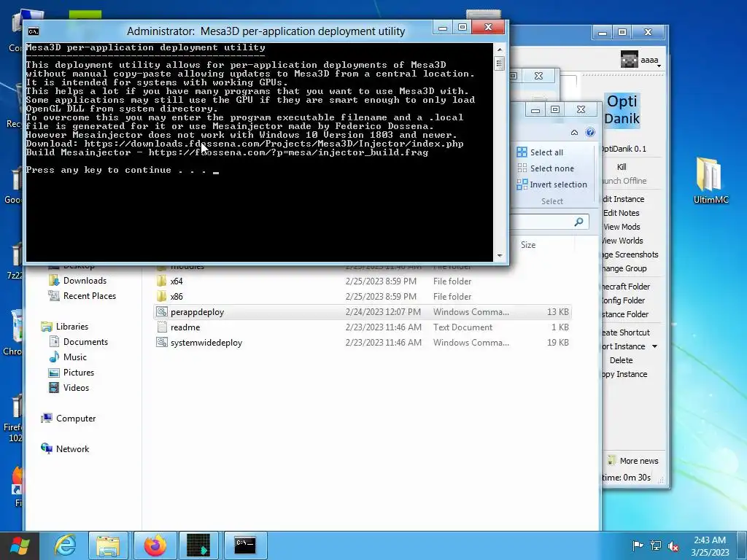Click the Kill instance button
Viewport: 747px width, 560px height.
622,167
